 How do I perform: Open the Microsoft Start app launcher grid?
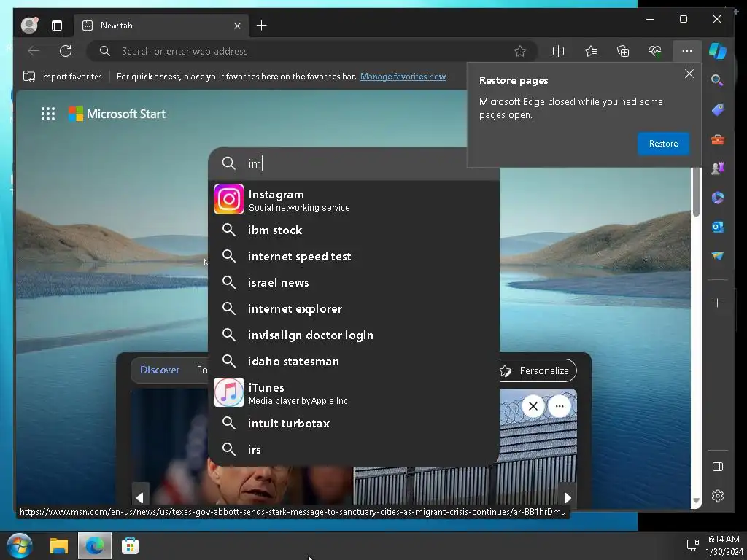click(47, 114)
